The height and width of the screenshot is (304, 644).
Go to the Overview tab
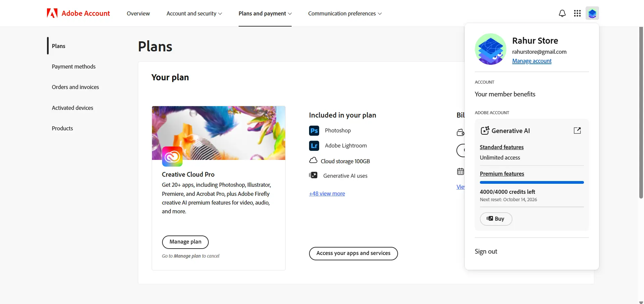(138, 13)
